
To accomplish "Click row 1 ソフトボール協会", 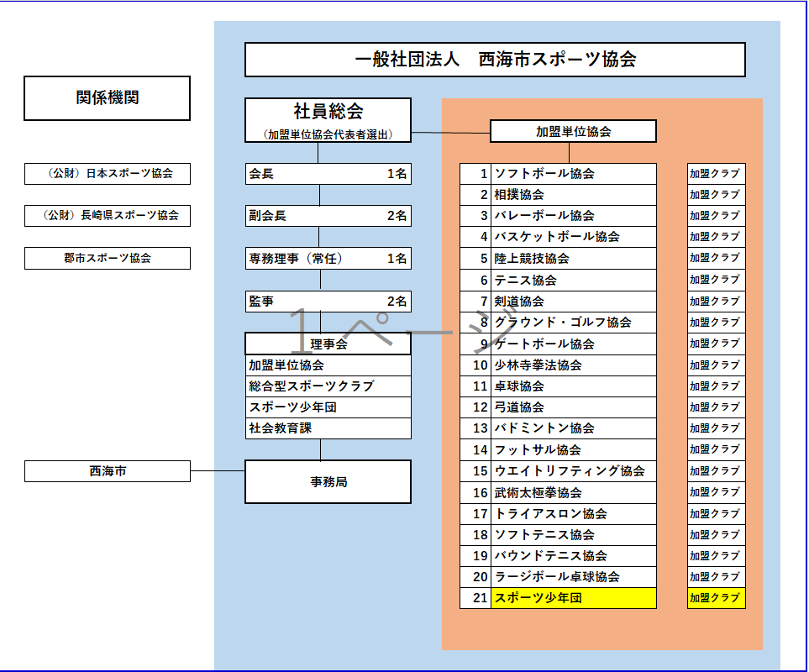I will point(559,174).
